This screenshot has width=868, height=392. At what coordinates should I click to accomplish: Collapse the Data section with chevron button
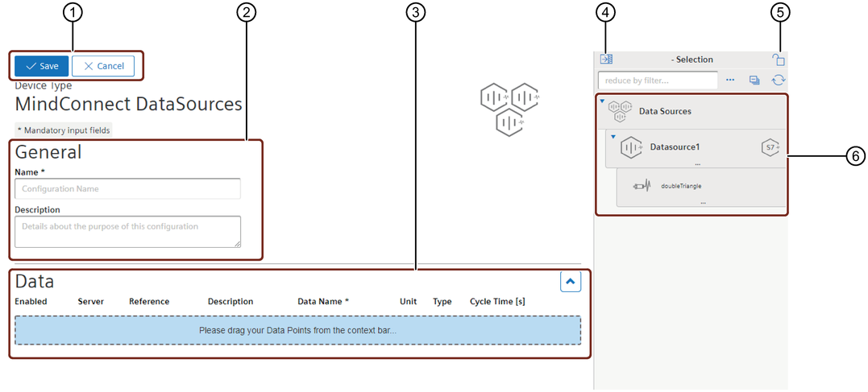pos(571,282)
